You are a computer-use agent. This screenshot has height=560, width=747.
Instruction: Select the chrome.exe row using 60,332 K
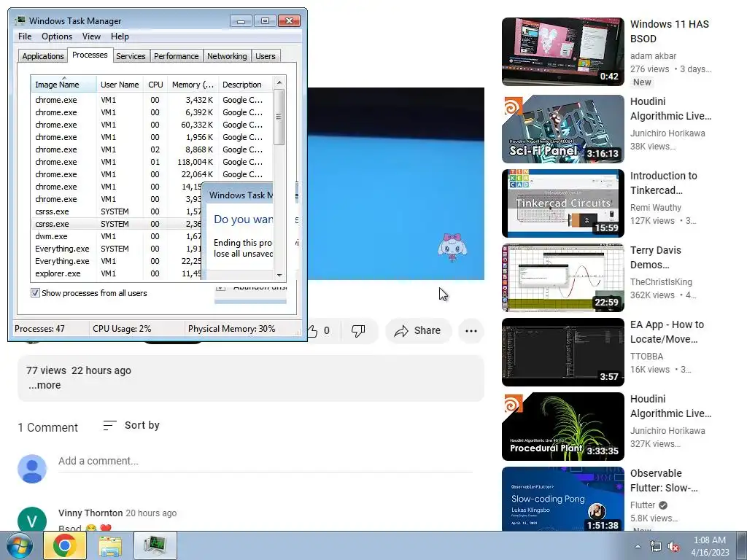(152, 125)
